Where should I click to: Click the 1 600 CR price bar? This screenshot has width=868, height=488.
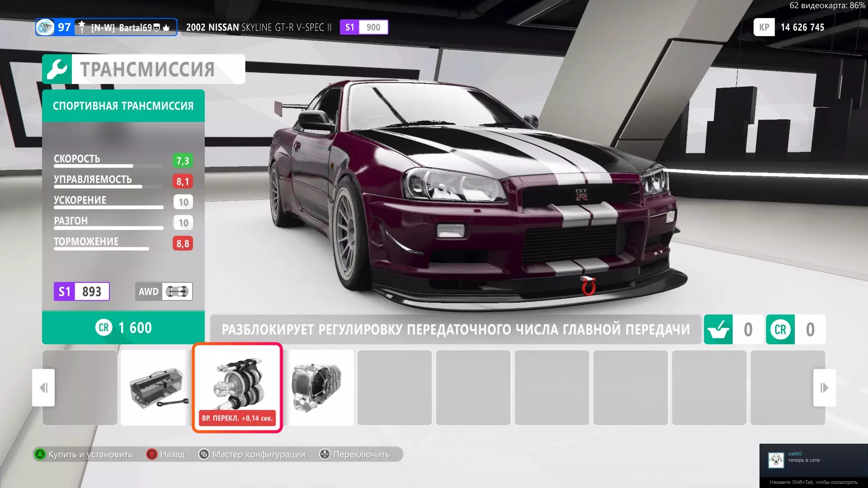pyautogui.click(x=123, y=328)
